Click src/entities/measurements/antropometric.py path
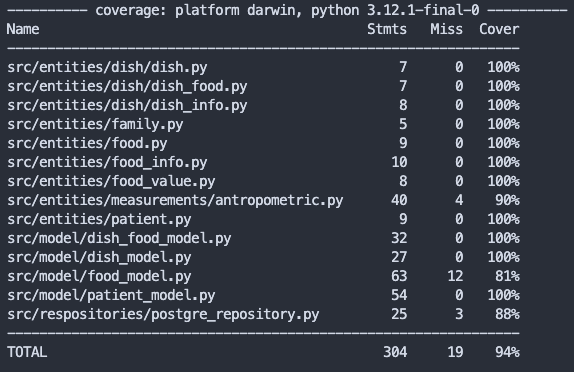Screen dimensions: 574x372 175,201
